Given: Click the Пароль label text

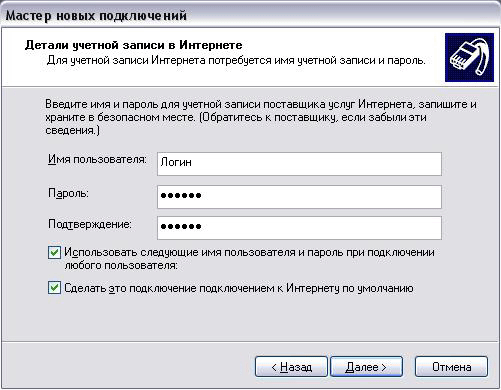Looking at the screenshot, I should [x=68, y=193].
